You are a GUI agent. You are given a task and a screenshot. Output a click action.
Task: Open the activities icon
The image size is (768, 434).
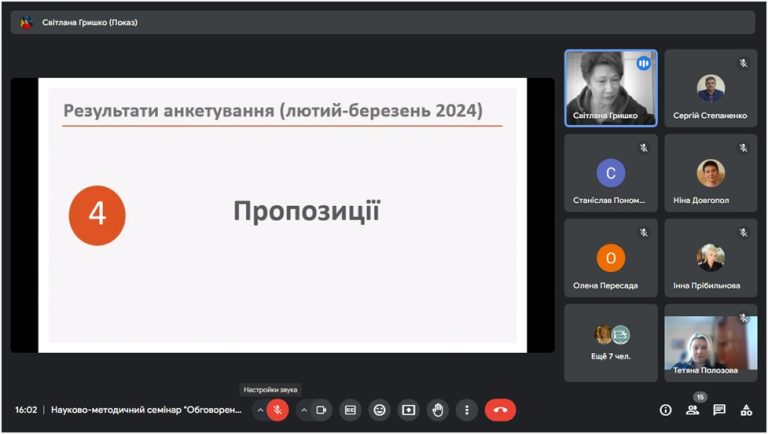(x=746, y=410)
